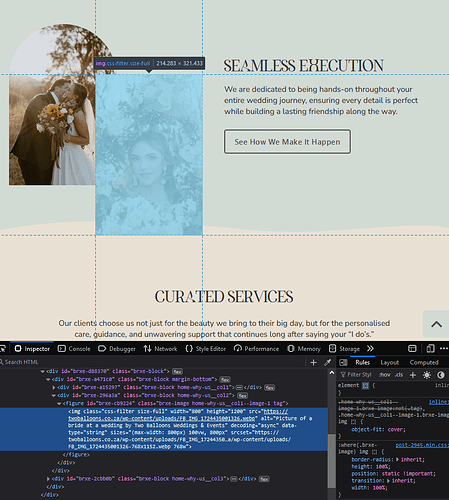This screenshot has height=500, width=449.
Task: Toggle dark color scheme simulation
Action: tap(441, 375)
